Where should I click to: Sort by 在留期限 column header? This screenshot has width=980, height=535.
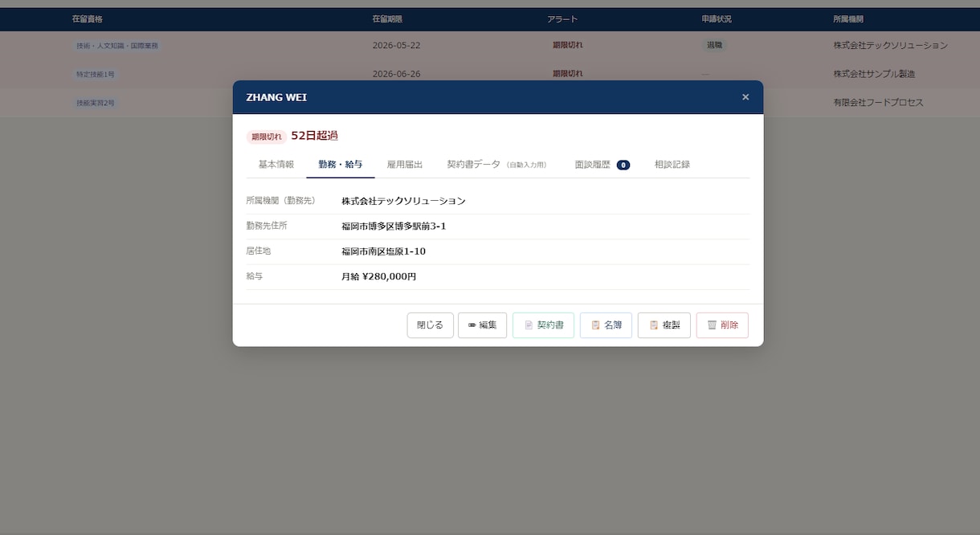[x=388, y=19]
